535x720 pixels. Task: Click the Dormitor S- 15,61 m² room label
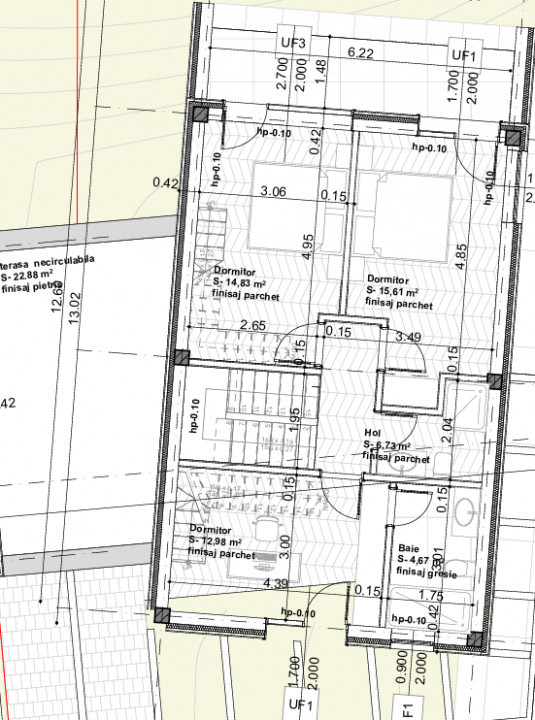pyautogui.click(x=399, y=292)
